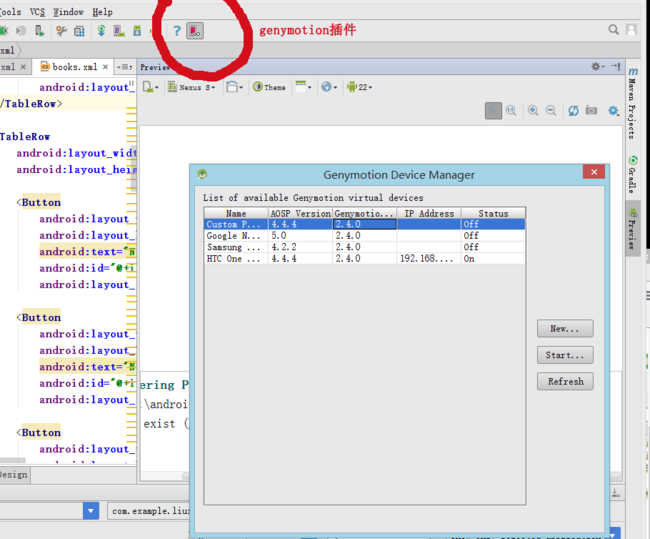The height and width of the screenshot is (539, 650).
Task: Click the user avatar icon at top right
Action: 631,30
